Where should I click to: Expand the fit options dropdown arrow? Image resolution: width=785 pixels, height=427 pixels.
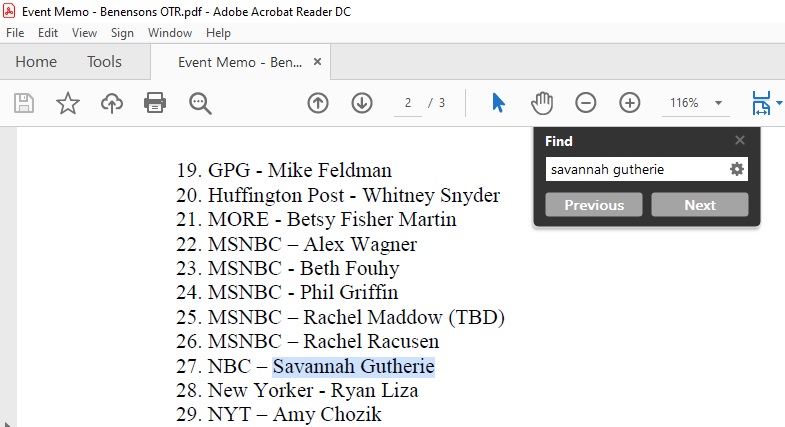(x=779, y=103)
